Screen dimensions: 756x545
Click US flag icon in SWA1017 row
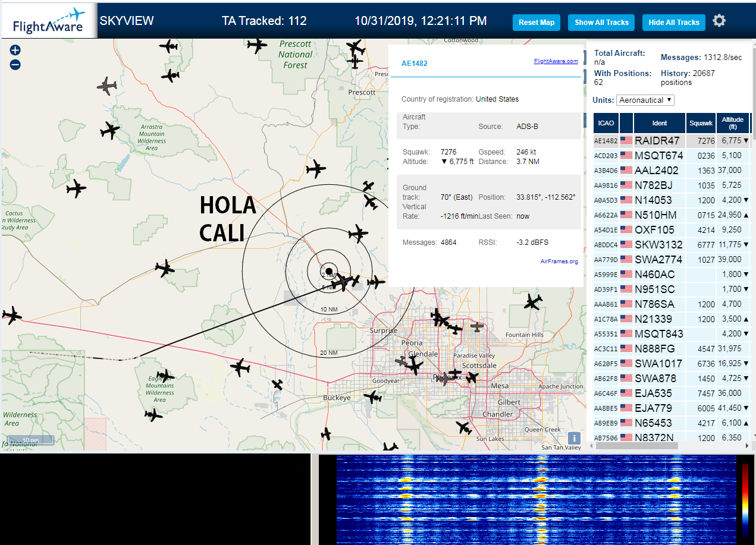point(626,364)
